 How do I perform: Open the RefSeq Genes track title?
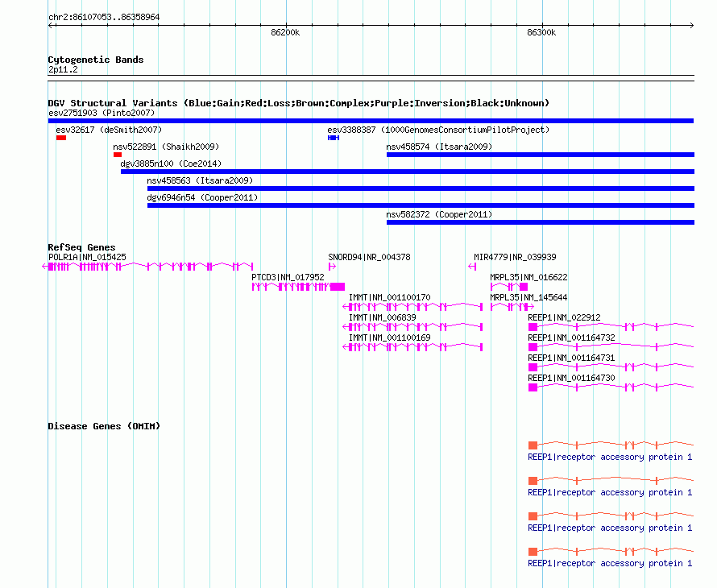81,247
